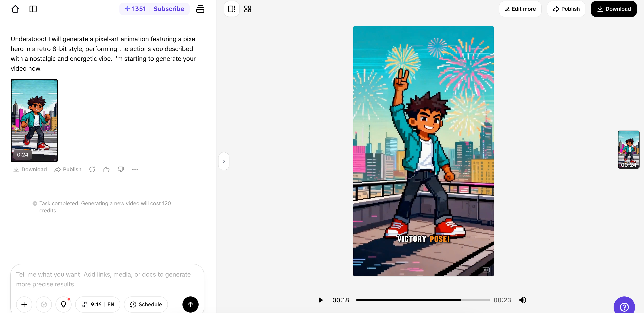Viewport: 644px width, 313px height.
Task: Toggle the sidebar panel icon
Action: click(33, 9)
